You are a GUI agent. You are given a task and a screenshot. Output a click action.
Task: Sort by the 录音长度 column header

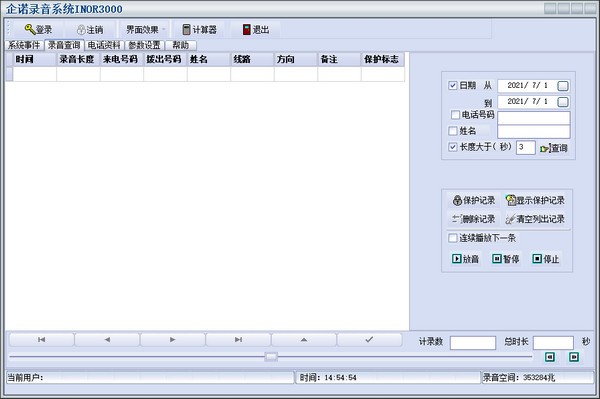(x=78, y=59)
